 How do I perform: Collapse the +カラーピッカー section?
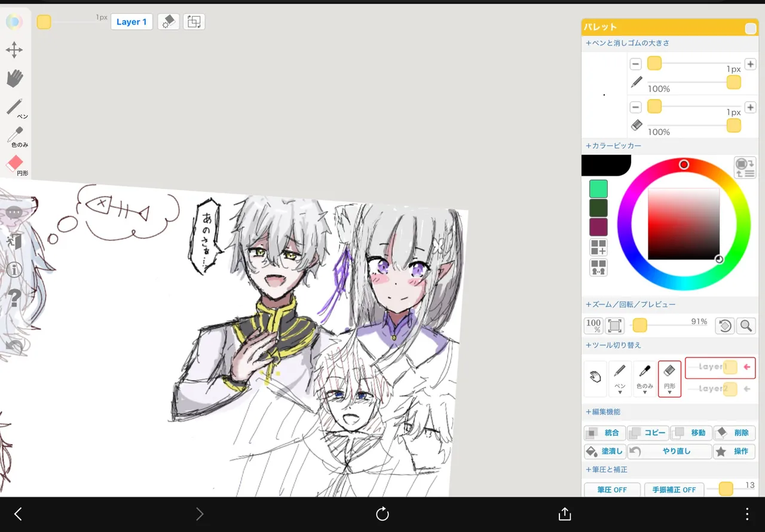[x=613, y=146]
